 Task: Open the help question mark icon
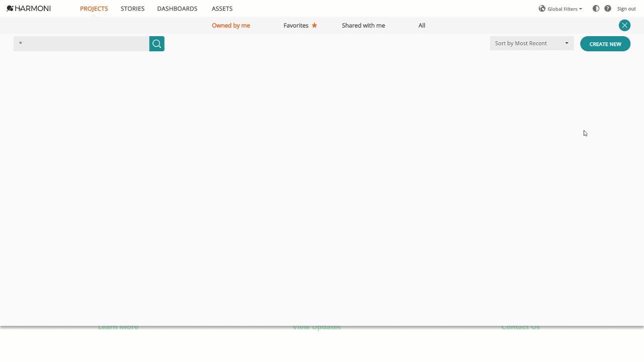[607, 9]
